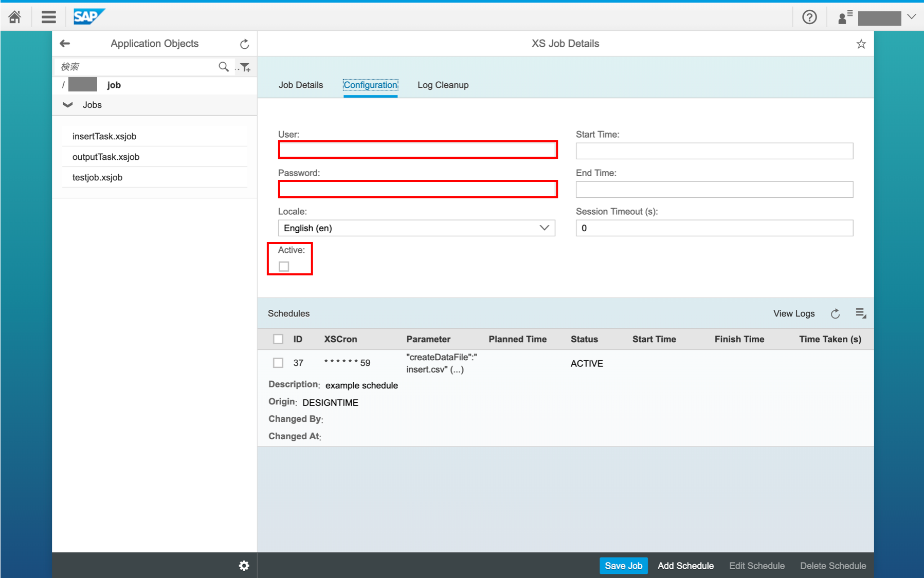Select the checkbox for schedule ID 37
This screenshot has width=924, height=578.
pos(278,362)
